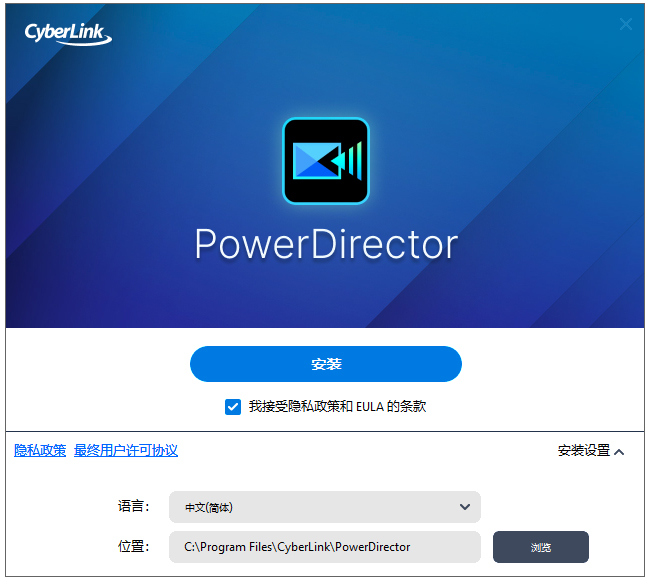The image size is (648, 580).
Task: Click the 浏览 browse button
Action: pyautogui.click(x=541, y=547)
